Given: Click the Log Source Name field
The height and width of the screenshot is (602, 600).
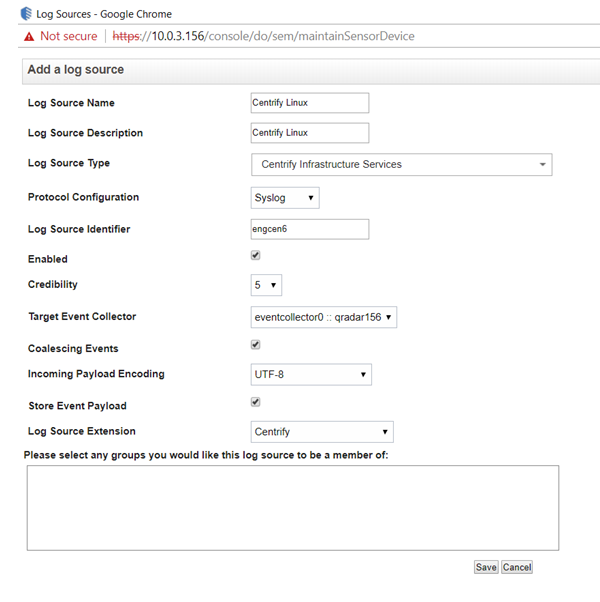Looking at the screenshot, I should pos(310,103).
